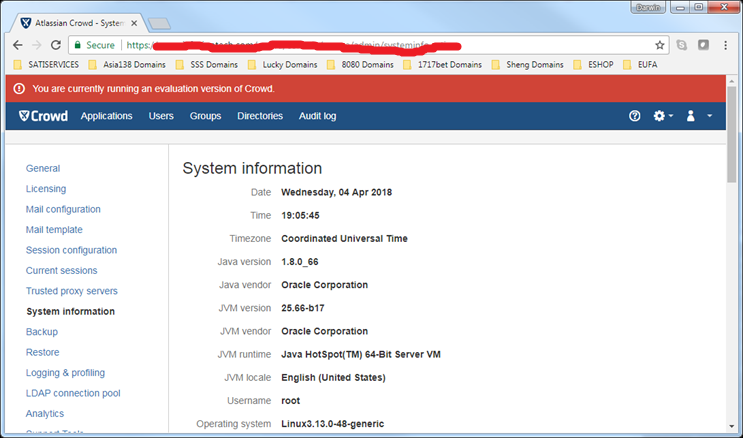Open the SATISERVICES bookmark folder
Image resolution: width=743 pixels, height=438 pixels.
tap(46, 64)
